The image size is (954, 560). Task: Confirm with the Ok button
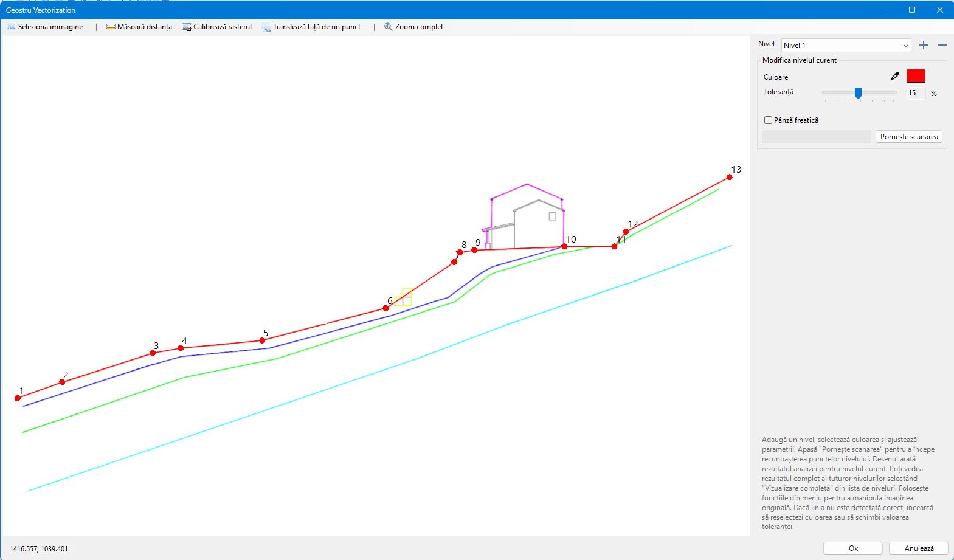point(853,548)
